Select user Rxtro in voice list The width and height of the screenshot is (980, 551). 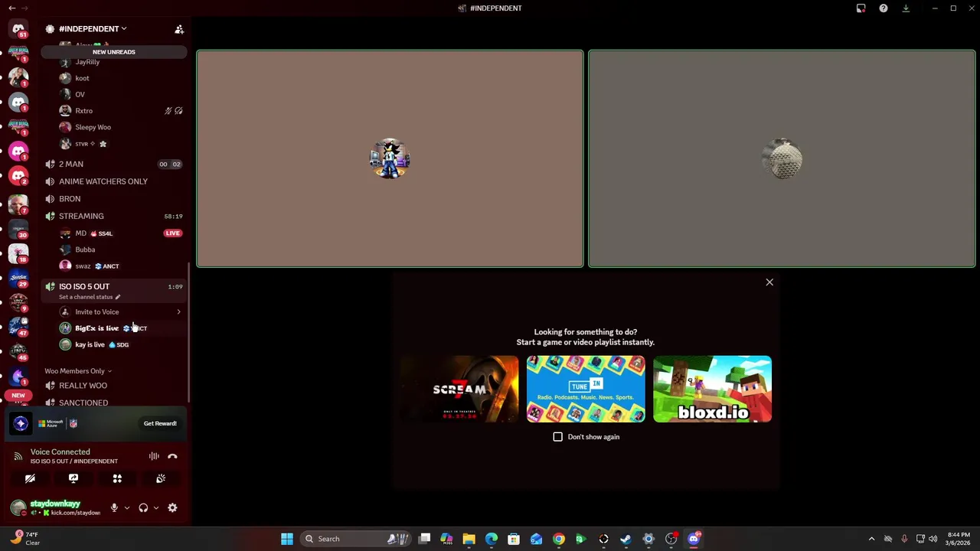pyautogui.click(x=83, y=111)
